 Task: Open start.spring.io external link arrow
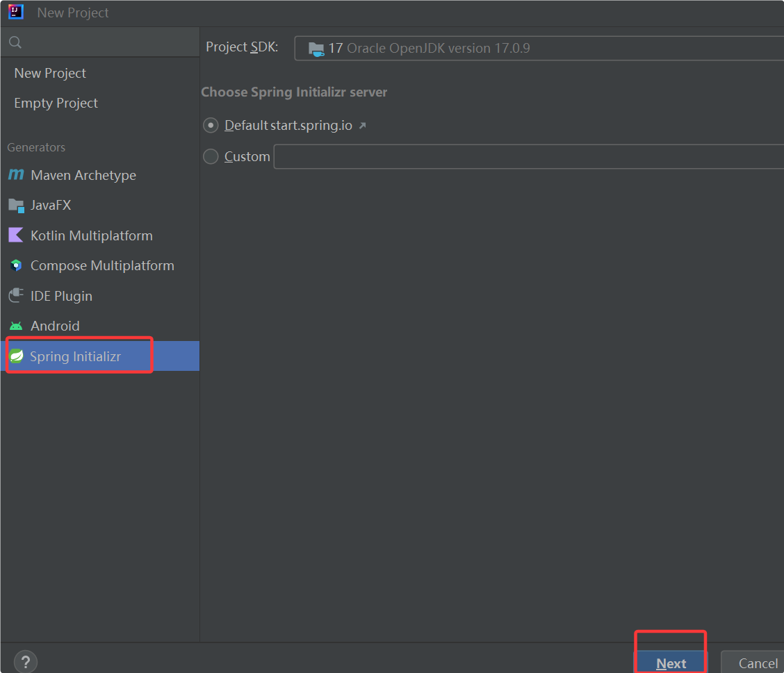[363, 126]
